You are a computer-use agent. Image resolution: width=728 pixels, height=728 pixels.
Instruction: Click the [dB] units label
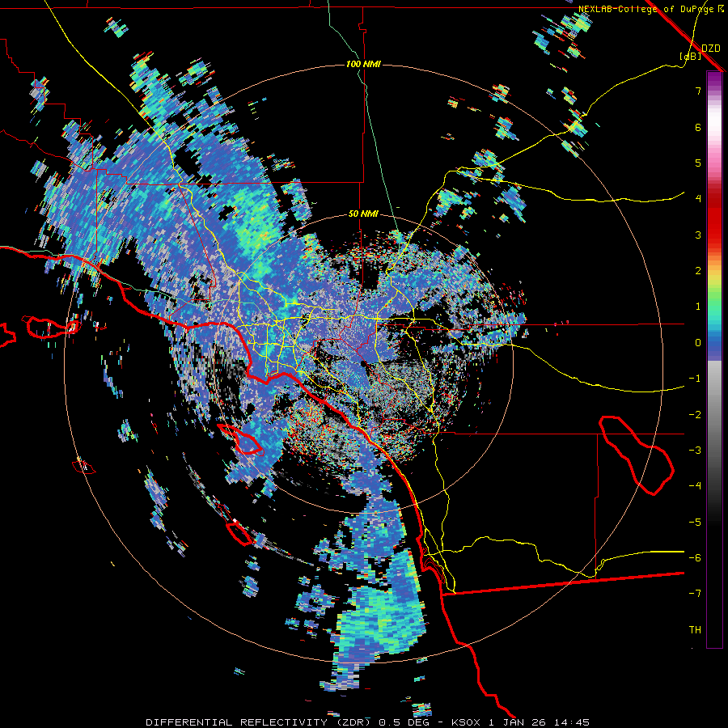pos(691,57)
